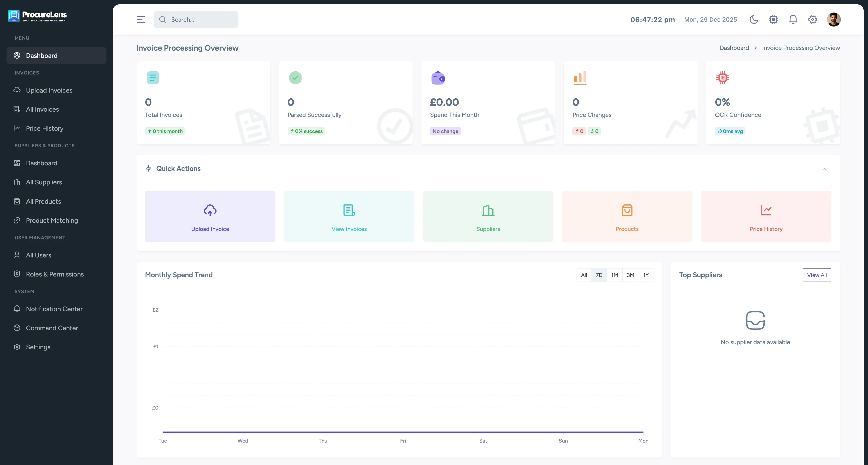Click the Dashboard breadcrumb link

click(x=734, y=48)
